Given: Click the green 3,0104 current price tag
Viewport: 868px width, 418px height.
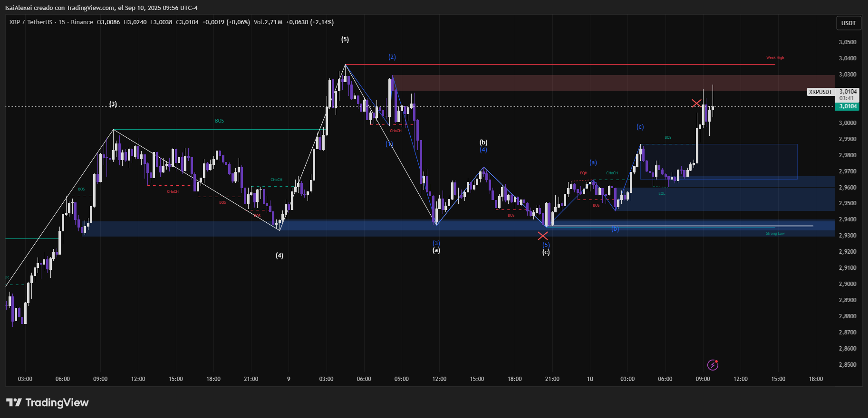Looking at the screenshot, I should tap(848, 106).
